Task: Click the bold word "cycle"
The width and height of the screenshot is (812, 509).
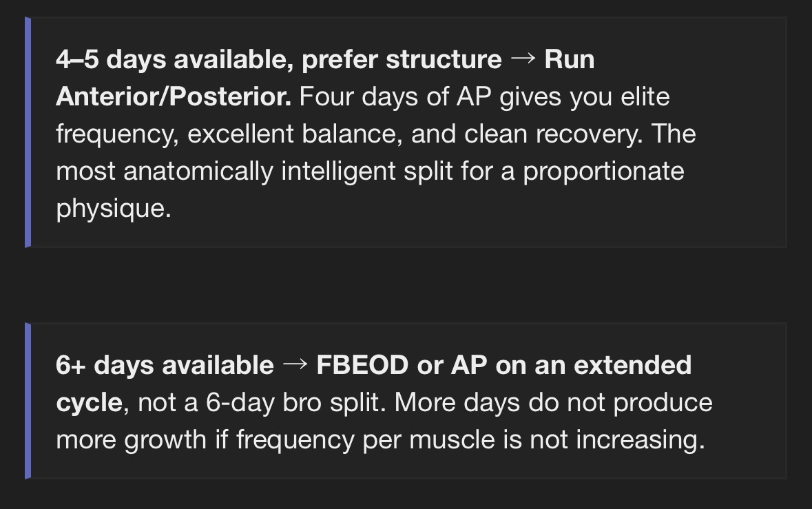Action: click(x=89, y=402)
